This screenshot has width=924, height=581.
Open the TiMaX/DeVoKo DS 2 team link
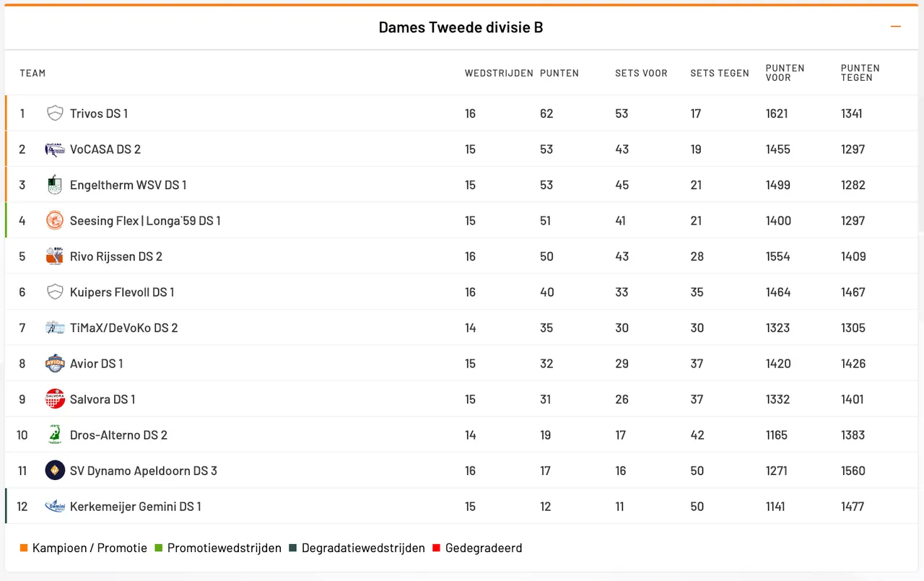123,328
